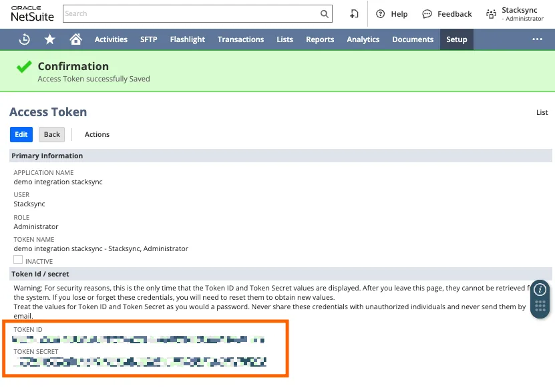This screenshot has height=392, width=555.
Task: Click the Back button
Action: coord(51,134)
